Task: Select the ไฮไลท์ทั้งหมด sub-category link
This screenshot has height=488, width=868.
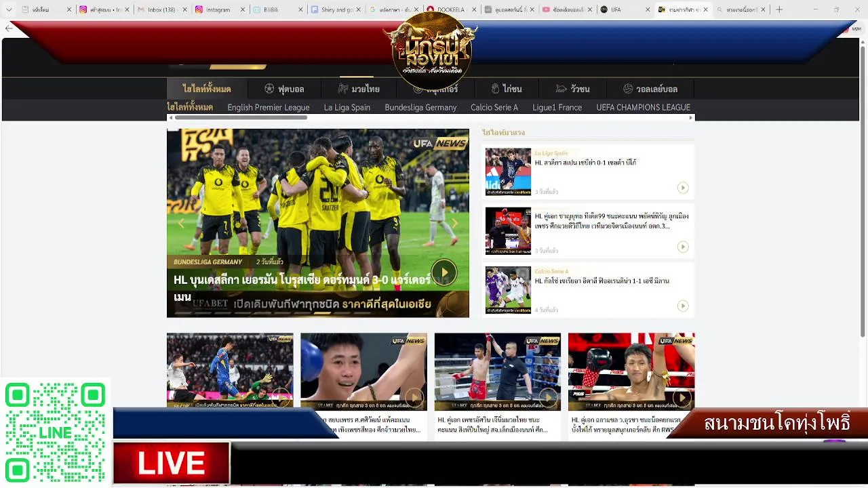Action: click(x=190, y=107)
